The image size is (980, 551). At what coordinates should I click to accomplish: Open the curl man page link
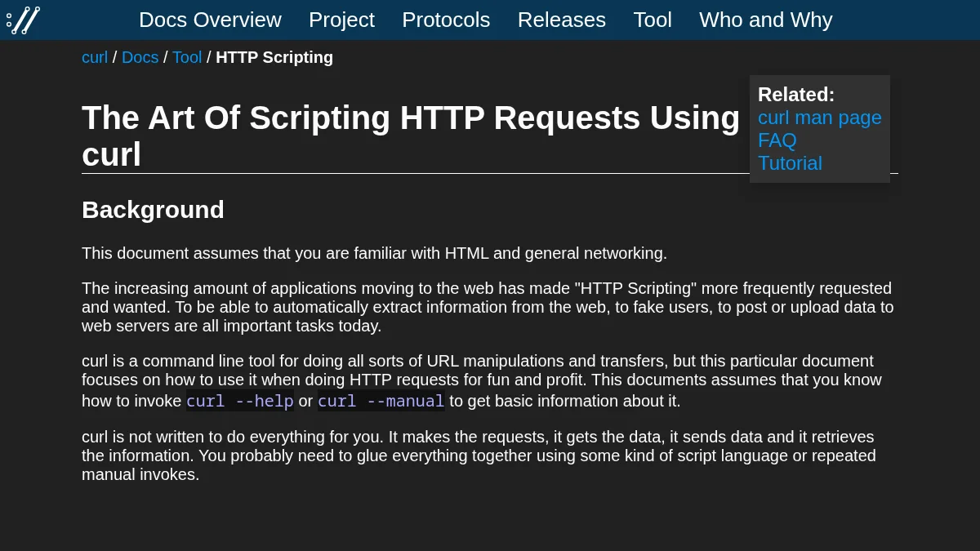[x=820, y=118]
